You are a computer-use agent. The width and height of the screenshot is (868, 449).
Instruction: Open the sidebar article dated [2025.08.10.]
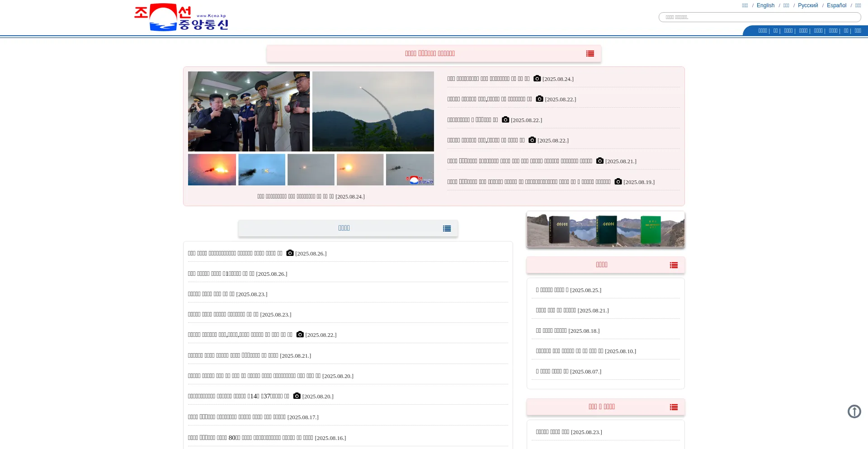tap(586, 351)
